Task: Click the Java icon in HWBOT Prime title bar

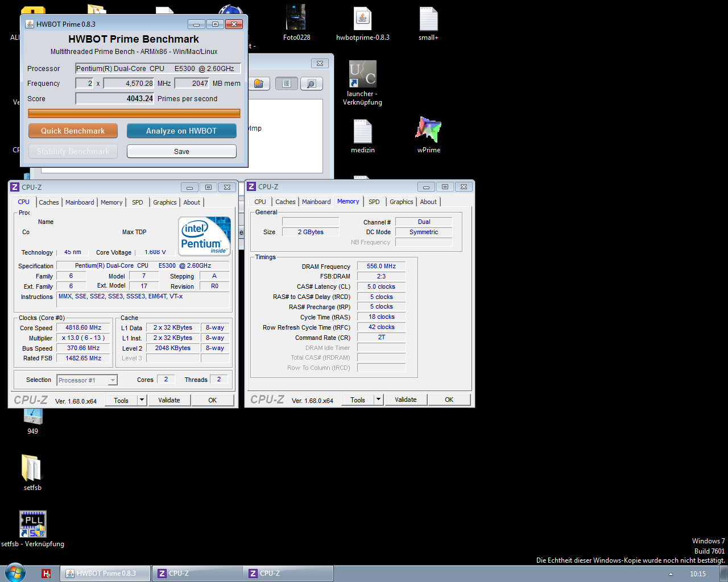Action: (x=30, y=24)
